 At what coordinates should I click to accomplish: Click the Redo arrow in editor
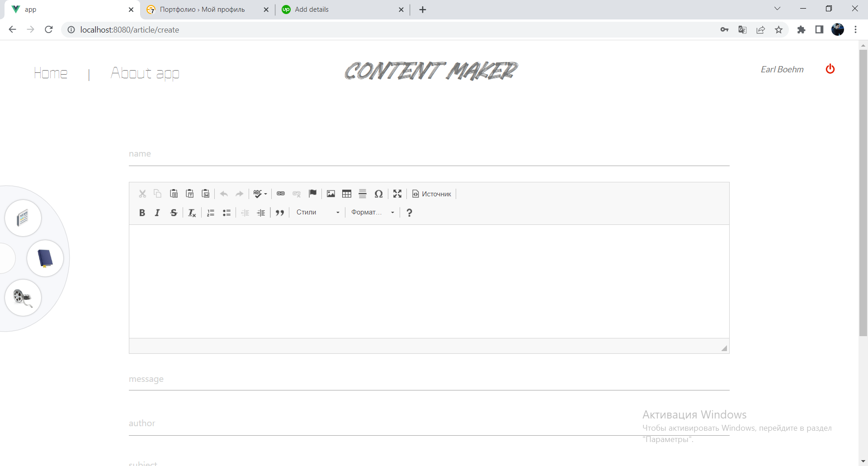coord(240,194)
